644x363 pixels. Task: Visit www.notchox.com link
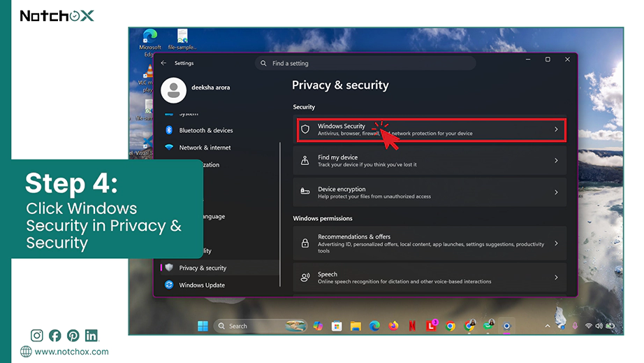coord(71,352)
